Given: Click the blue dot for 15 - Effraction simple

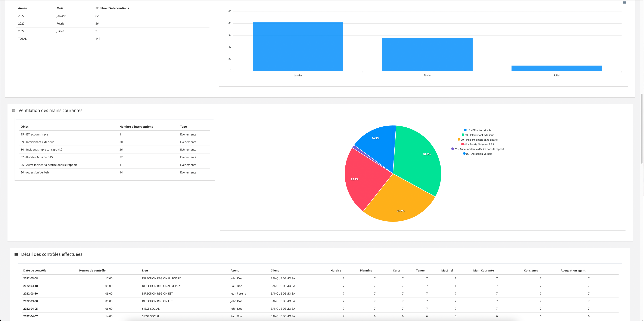Looking at the screenshot, I should pos(465,130).
